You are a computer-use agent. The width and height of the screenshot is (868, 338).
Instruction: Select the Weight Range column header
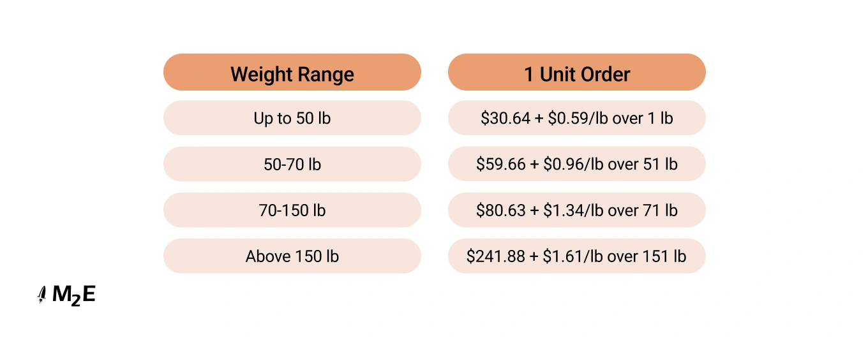tap(292, 74)
